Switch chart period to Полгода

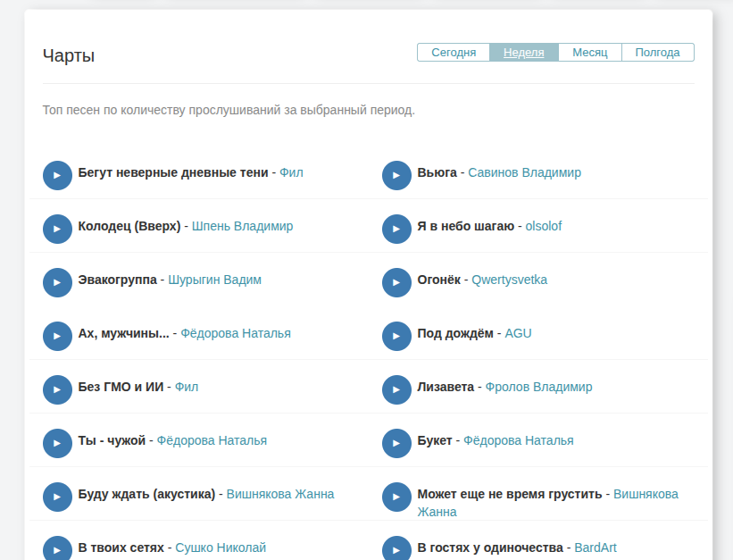[x=657, y=53]
